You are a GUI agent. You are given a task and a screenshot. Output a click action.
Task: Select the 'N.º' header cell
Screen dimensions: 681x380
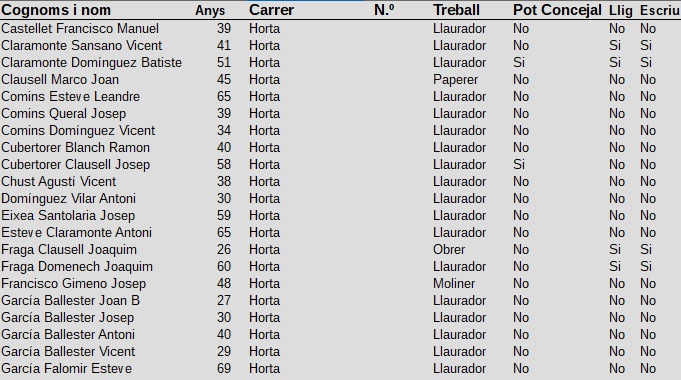[x=384, y=10]
